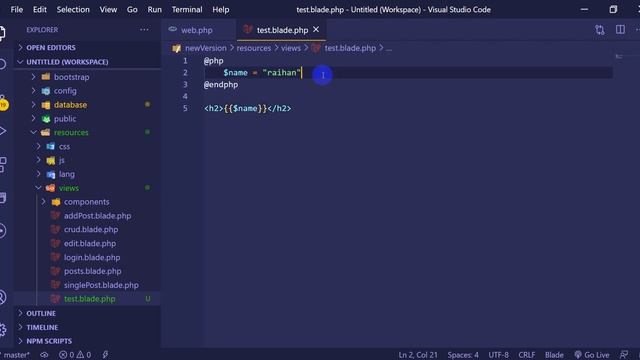Open the View menu
Screen dimensions: 640x360
[108, 9]
